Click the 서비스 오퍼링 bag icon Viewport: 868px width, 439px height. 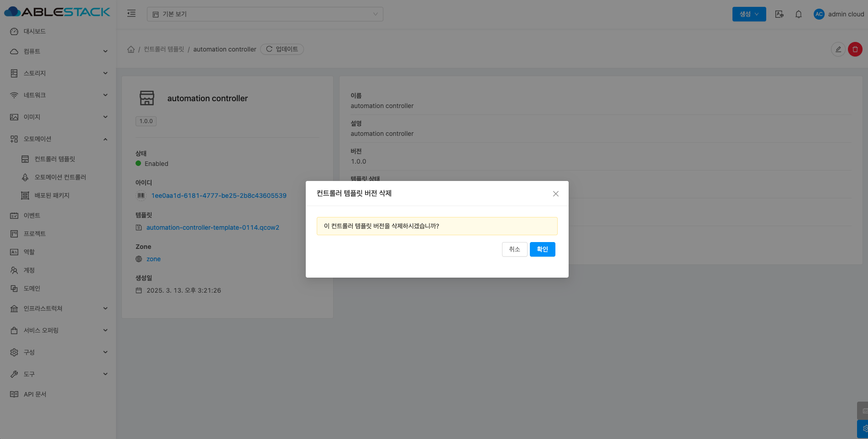(x=14, y=331)
